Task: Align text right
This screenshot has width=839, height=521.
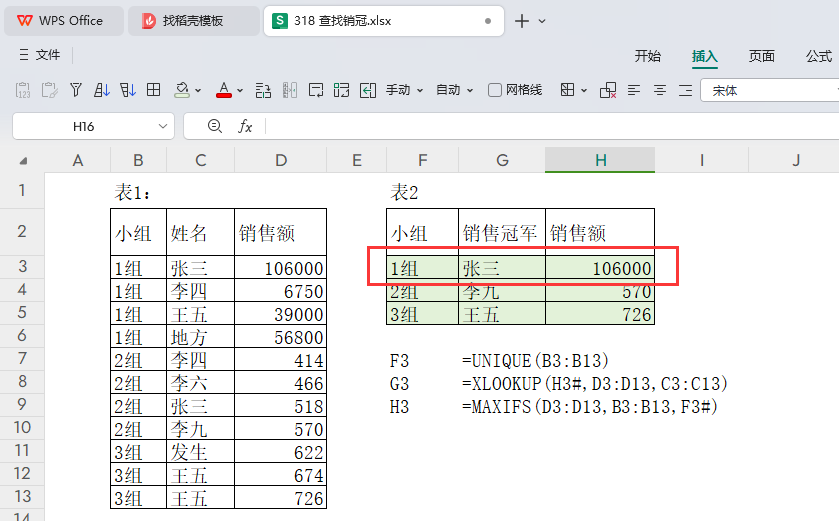Action: click(685, 90)
